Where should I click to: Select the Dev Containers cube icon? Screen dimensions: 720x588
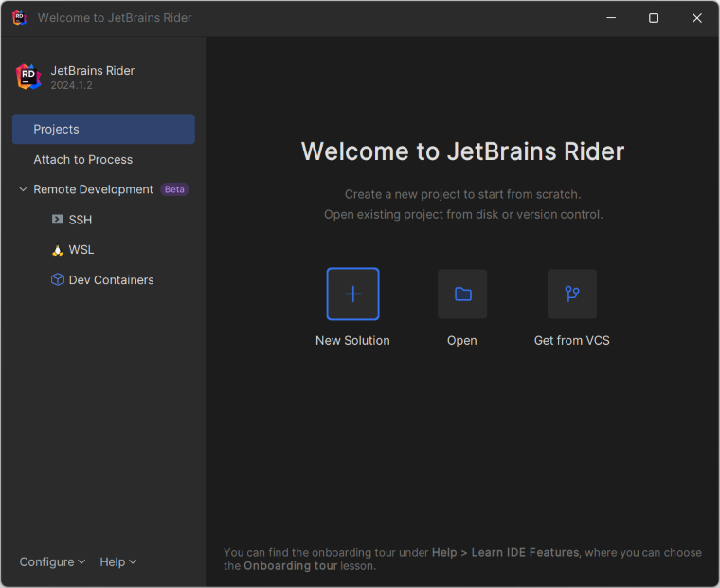coord(58,280)
